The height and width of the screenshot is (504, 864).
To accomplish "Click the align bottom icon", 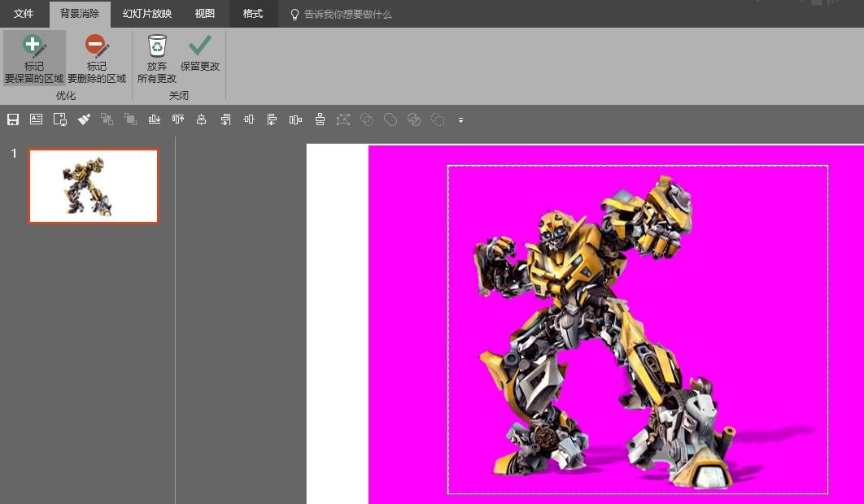I will click(155, 119).
